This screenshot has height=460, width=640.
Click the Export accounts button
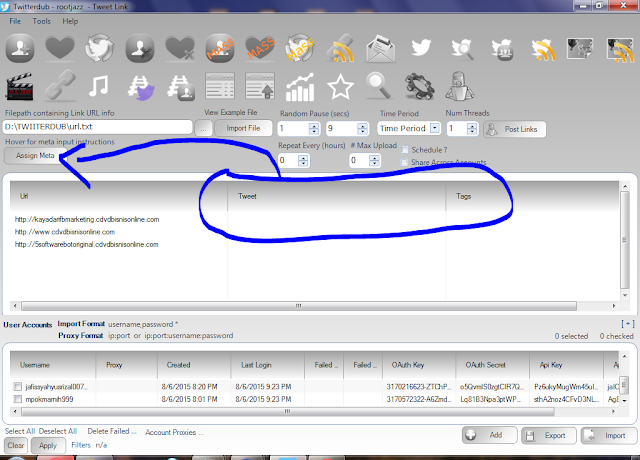(x=549, y=436)
